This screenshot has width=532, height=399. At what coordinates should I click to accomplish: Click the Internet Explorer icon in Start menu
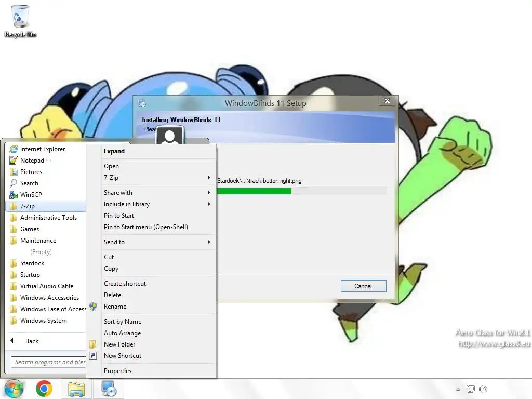coord(14,149)
